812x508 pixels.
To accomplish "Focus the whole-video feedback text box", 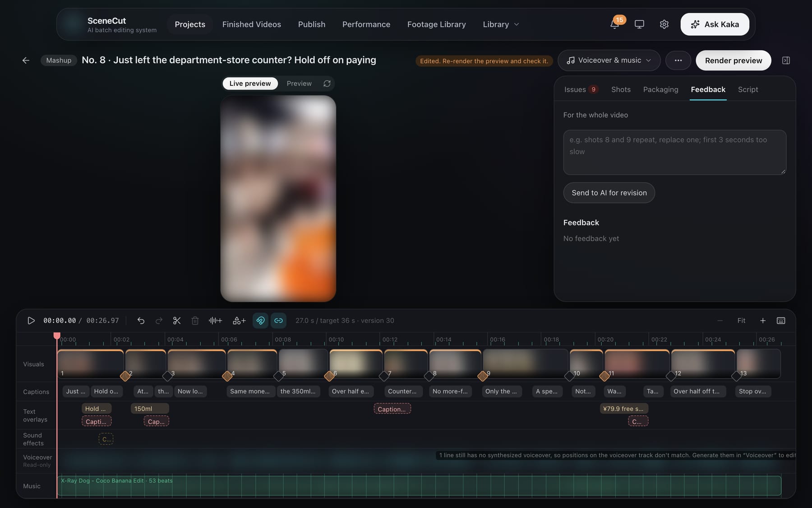I will coord(674,152).
